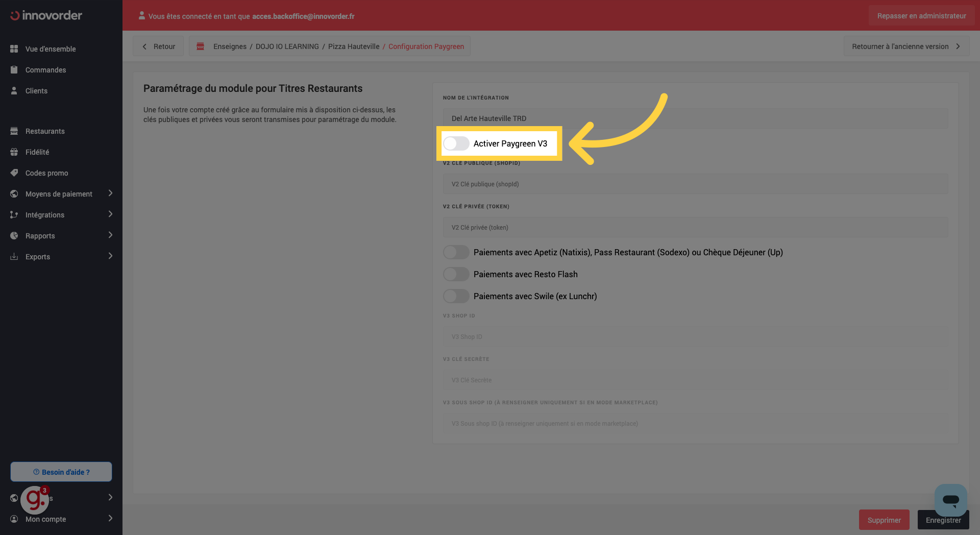Open the Restaurants menu item

point(45,131)
